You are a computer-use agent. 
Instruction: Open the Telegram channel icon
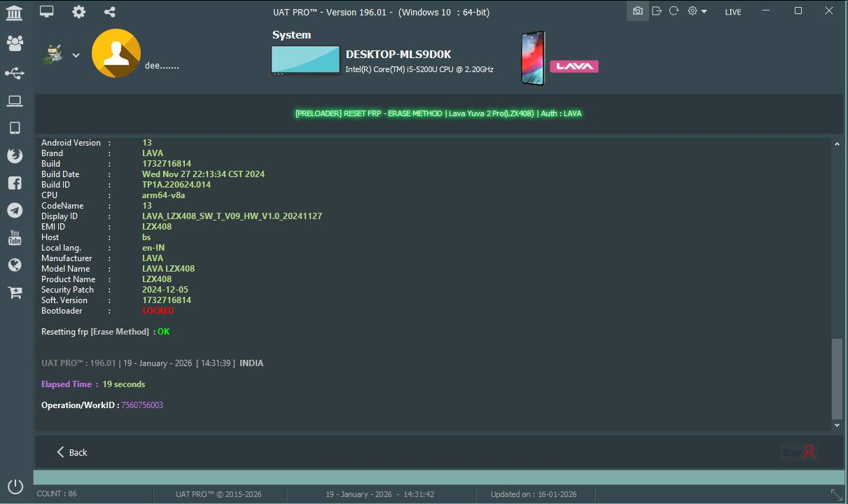(15, 210)
